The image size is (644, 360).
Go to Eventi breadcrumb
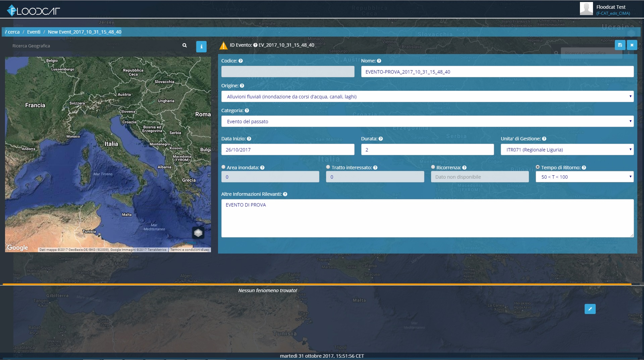[34, 32]
